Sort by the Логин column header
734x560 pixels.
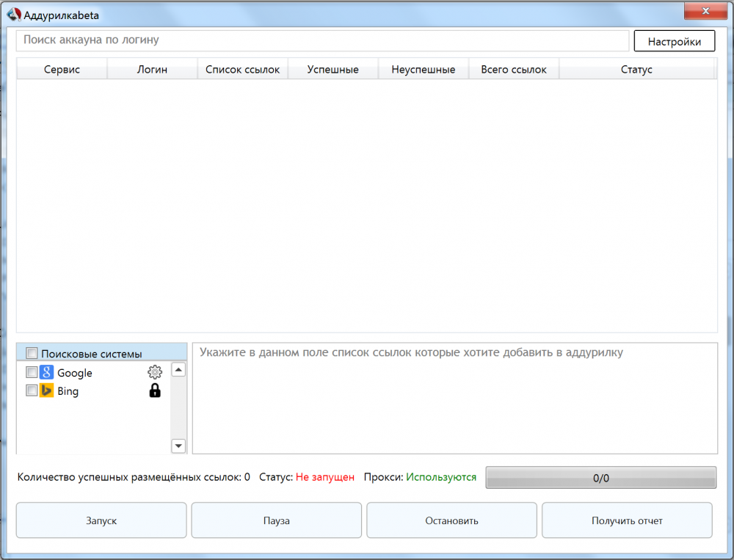coord(152,69)
